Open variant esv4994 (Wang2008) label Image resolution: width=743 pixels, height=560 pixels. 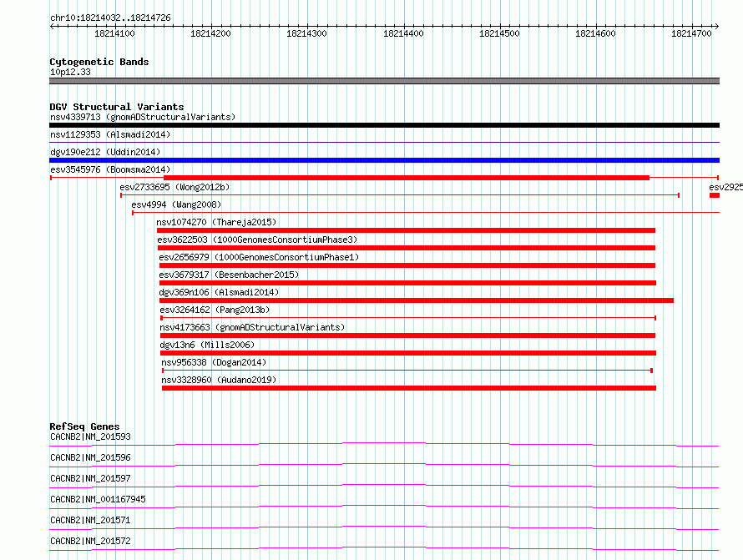176,204
